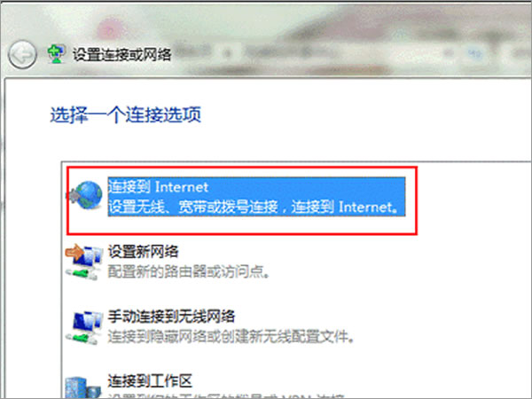Click the 设置新网络 computers icon
The height and width of the screenshot is (399, 532).
[83, 262]
